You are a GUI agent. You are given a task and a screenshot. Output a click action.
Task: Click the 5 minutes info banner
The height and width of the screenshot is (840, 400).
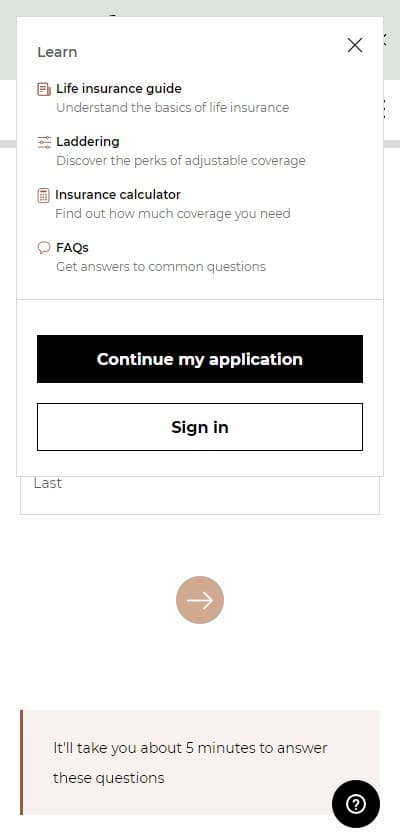click(200, 762)
